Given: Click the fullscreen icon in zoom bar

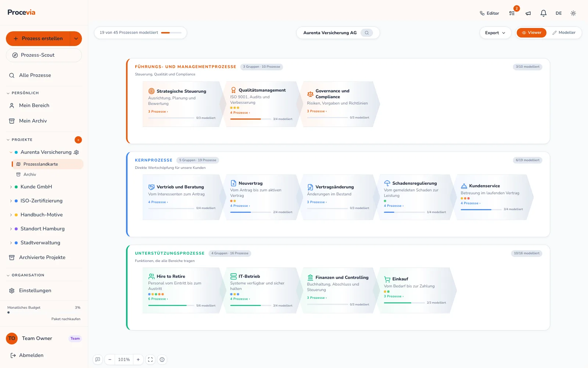Looking at the screenshot, I should (150, 360).
